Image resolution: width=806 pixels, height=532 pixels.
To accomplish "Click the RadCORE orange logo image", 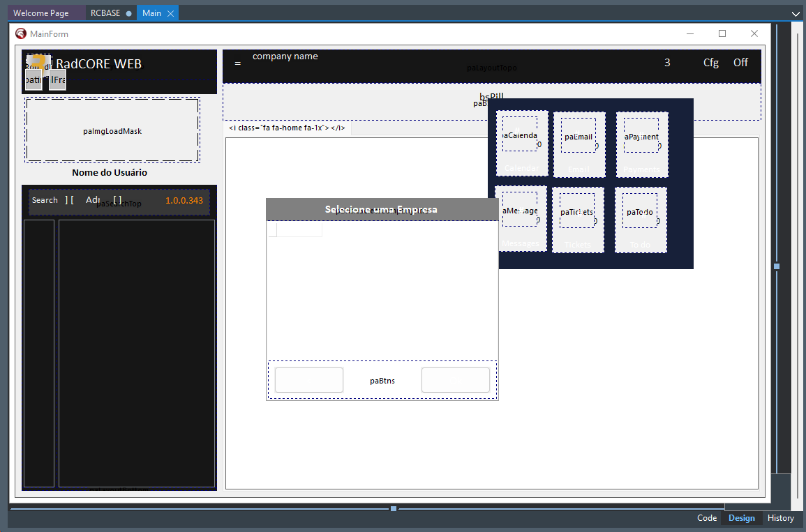I will (38, 61).
